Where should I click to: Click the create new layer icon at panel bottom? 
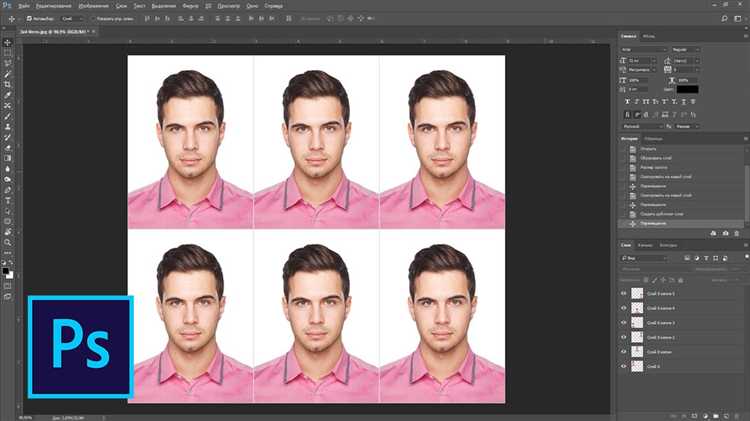(726, 416)
